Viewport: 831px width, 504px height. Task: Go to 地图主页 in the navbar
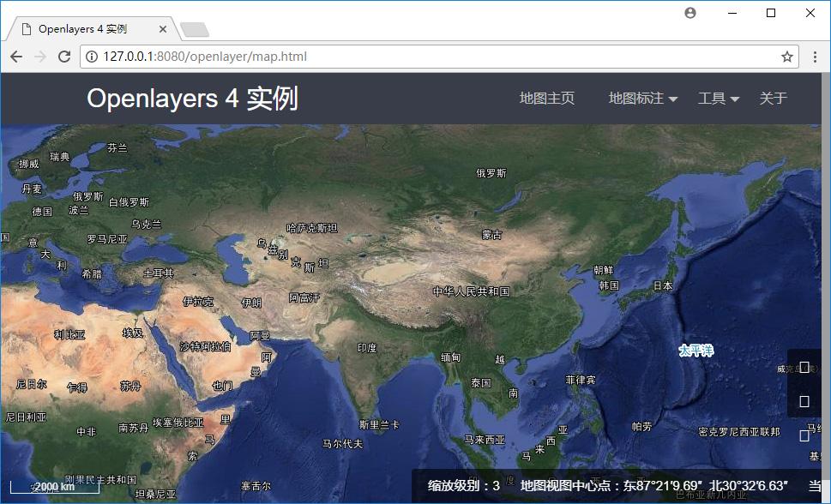[547, 98]
